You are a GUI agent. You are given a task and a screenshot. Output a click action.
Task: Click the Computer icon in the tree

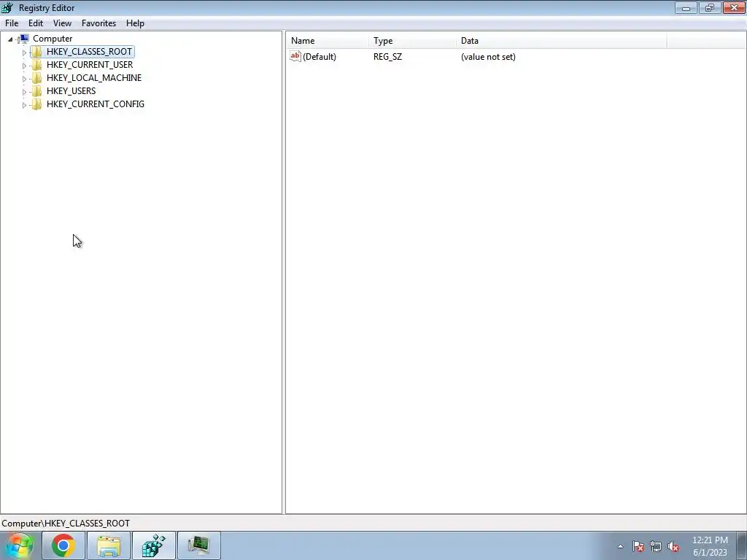[24, 39]
